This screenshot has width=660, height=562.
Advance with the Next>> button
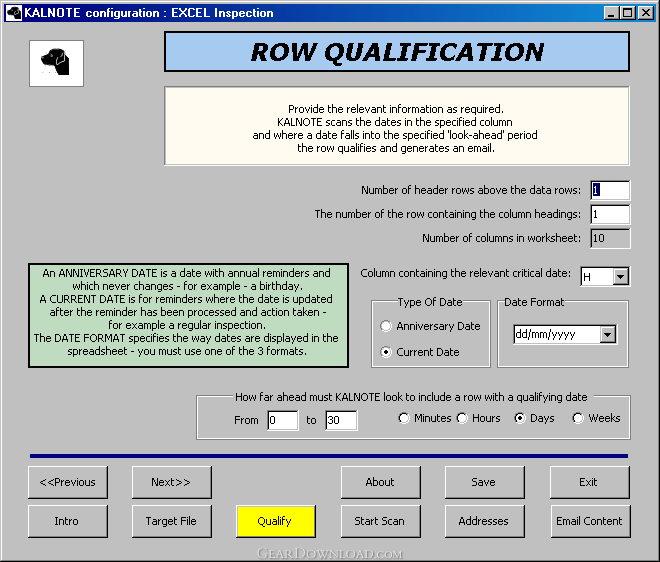point(172,482)
